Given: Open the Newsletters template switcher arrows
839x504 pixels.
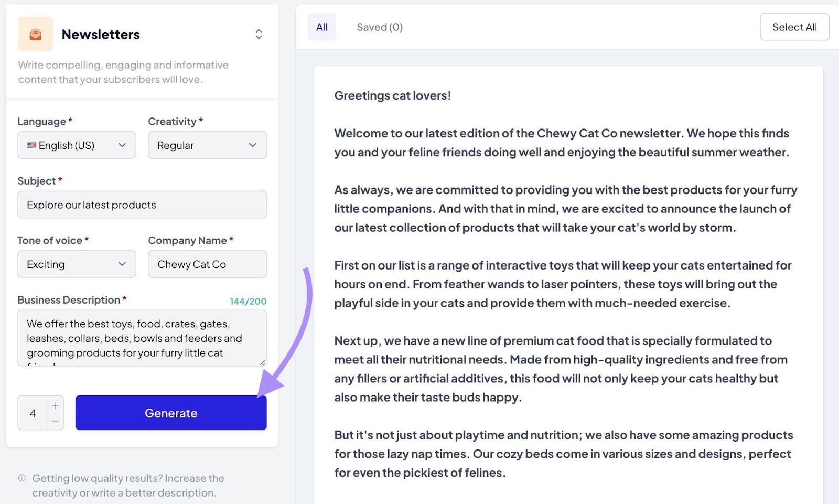Looking at the screenshot, I should [259, 35].
